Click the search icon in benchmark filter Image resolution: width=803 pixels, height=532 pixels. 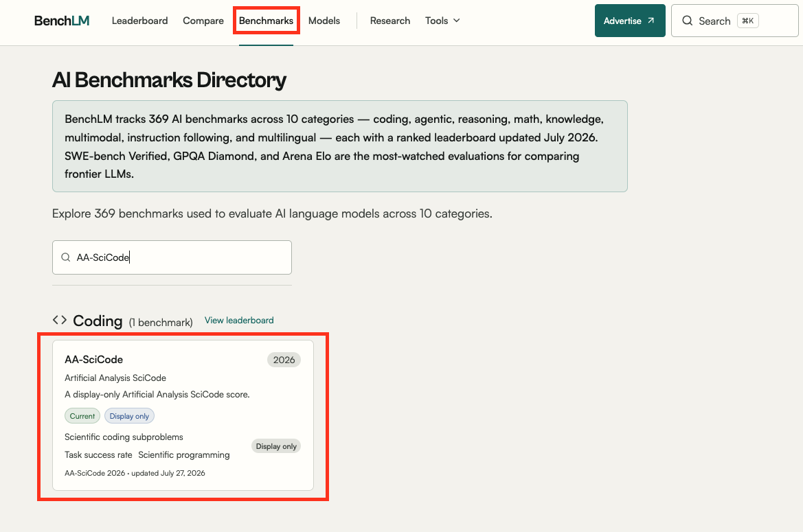pos(65,257)
